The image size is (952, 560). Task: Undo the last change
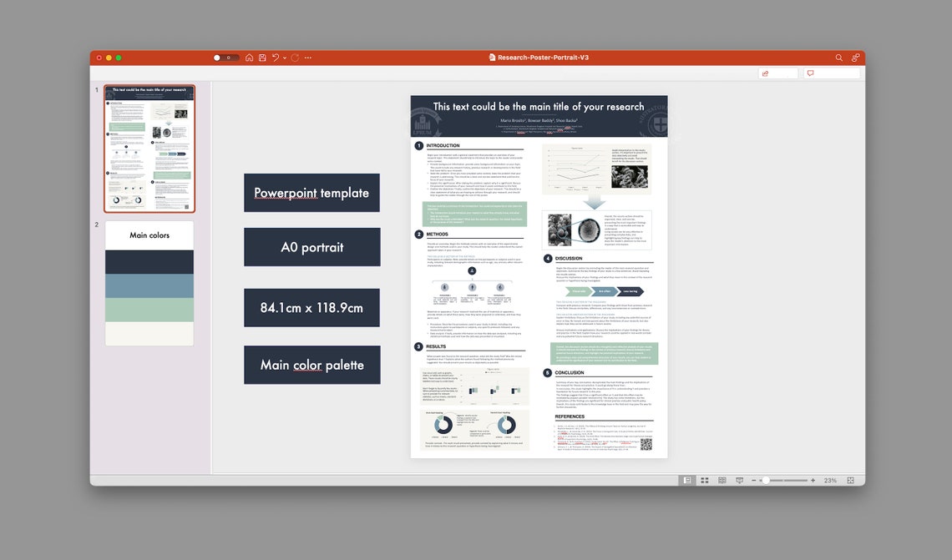[x=276, y=58]
